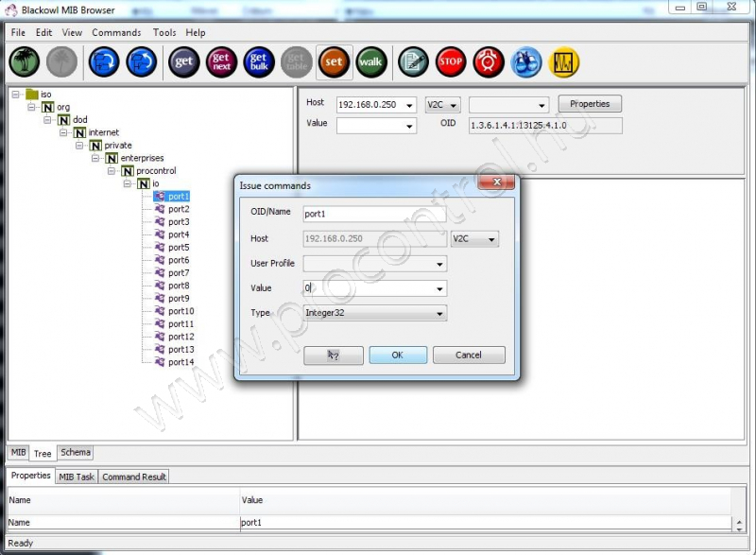
Task: Click the Blackowl MIB Browser title bar icon
Action: pos(10,9)
